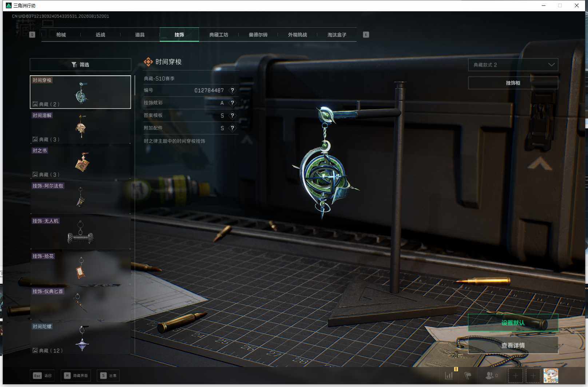Pick the 挂饰-拾花 charm
Image resolution: width=588 pixels, height=387 pixels.
point(80,268)
